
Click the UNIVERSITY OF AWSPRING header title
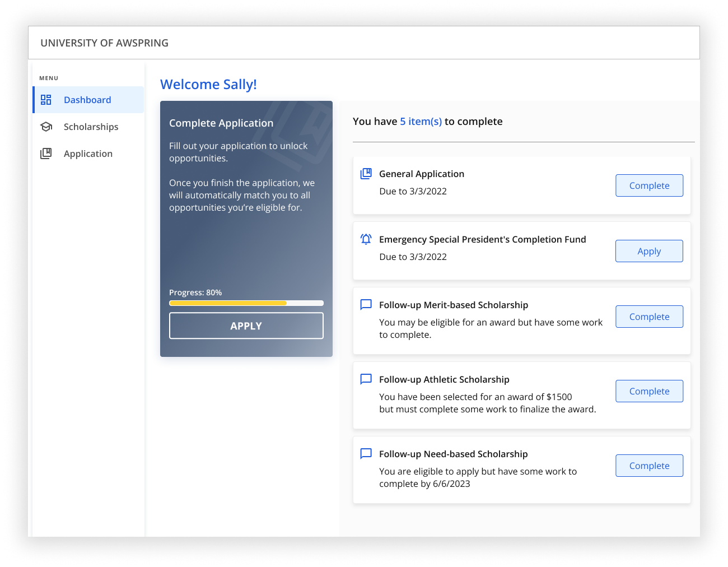[x=104, y=43]
